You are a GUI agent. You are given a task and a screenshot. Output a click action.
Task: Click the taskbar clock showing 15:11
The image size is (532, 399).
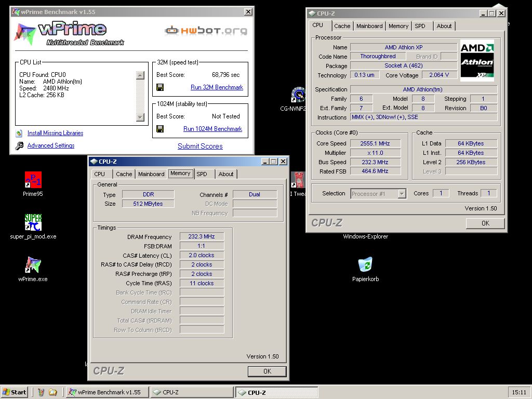[x=519, y=392]
